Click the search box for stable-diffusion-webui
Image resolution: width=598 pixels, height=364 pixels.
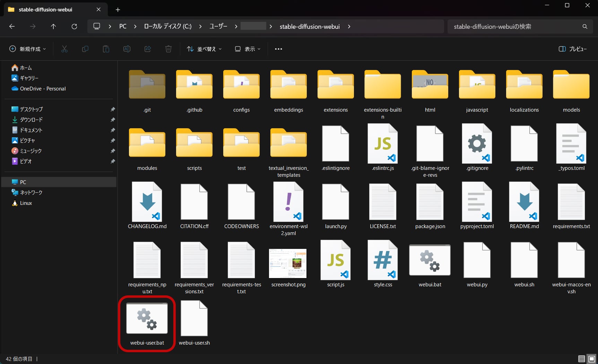tap(520, 26)
